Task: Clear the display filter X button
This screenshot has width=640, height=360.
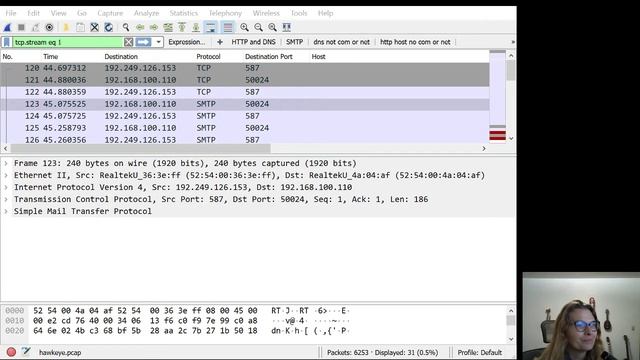Action: pos(128,42)
